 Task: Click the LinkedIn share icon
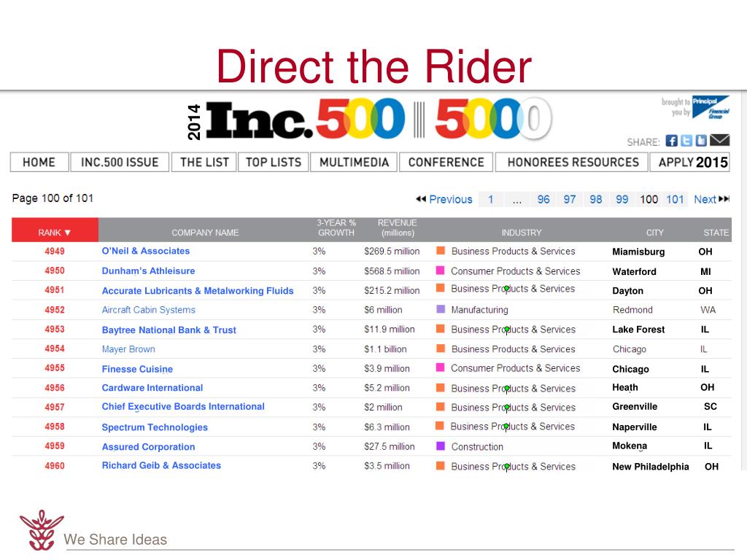click(701, 141)
